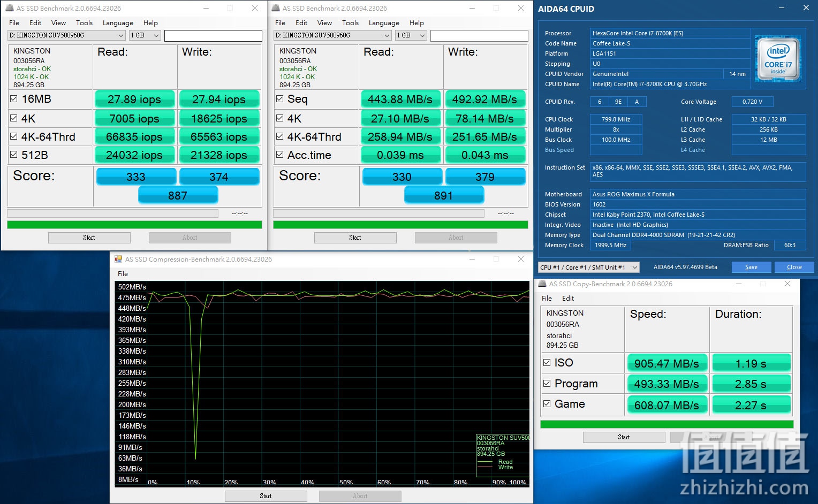Open File menu in Copy-Benchmark window
Image resolution: width=818 pixels, height=504 pixels.
[547, 298]
